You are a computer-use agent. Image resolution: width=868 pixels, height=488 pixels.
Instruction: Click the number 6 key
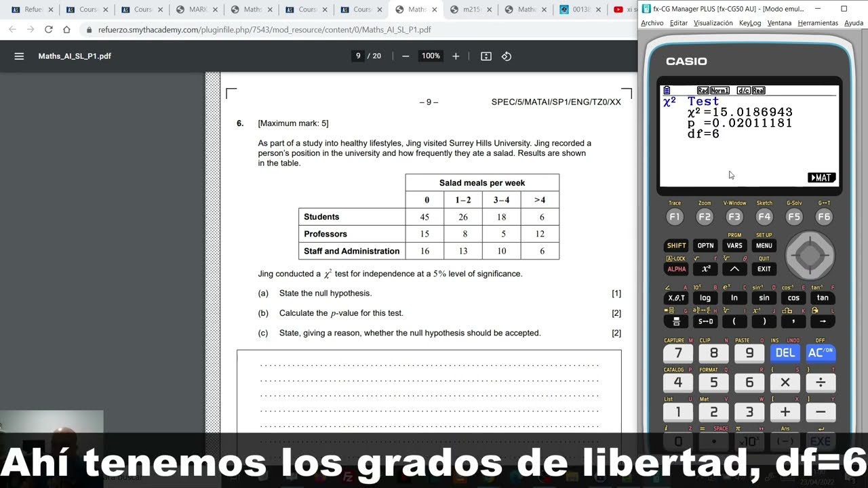pyautogui.click(x=749, y=382)
